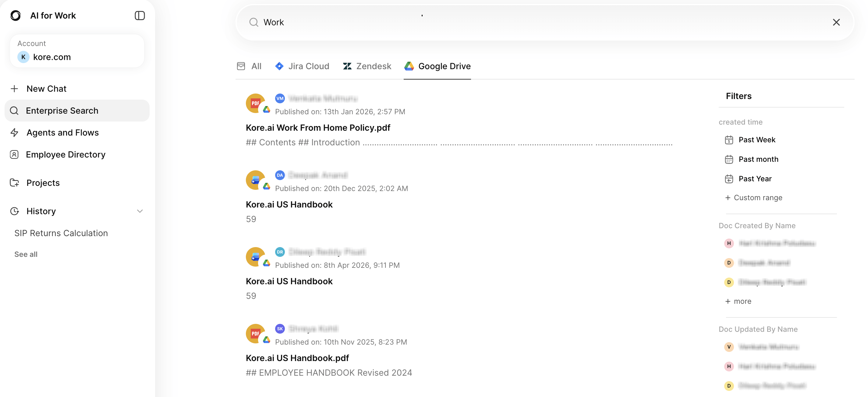Viewport: 868px width, 397px height.
Task: Select yellow D creator under Doc Created By Name
Action: click(x=765, y=282)
